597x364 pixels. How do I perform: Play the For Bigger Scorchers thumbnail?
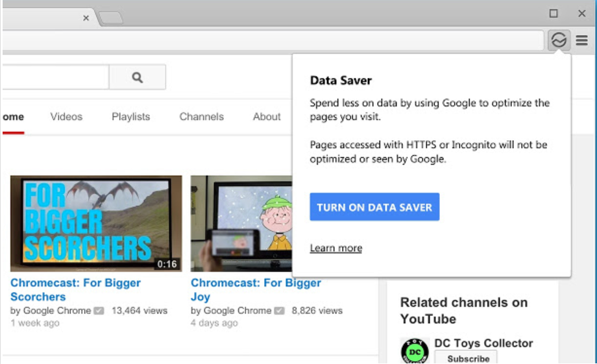click(x=96, y=223)
